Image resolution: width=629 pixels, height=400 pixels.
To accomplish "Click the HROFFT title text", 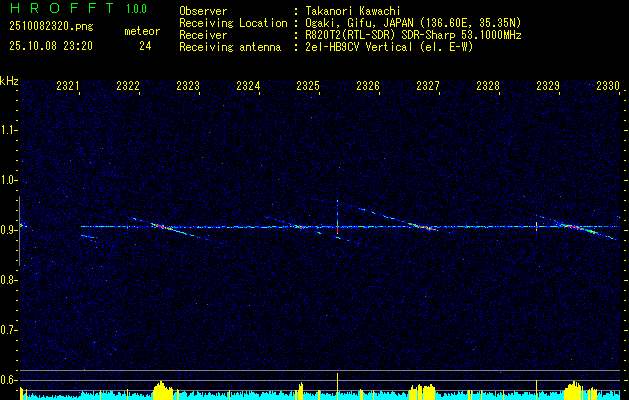I will (x=62, y=8).
